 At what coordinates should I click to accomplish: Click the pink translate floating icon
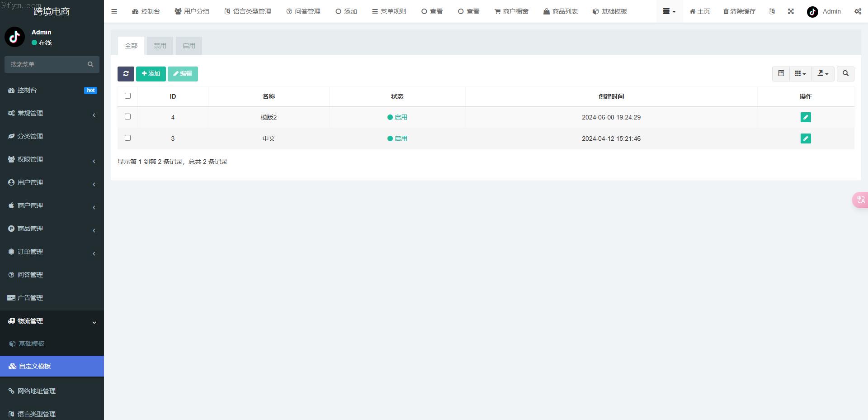tap(860, 200)
